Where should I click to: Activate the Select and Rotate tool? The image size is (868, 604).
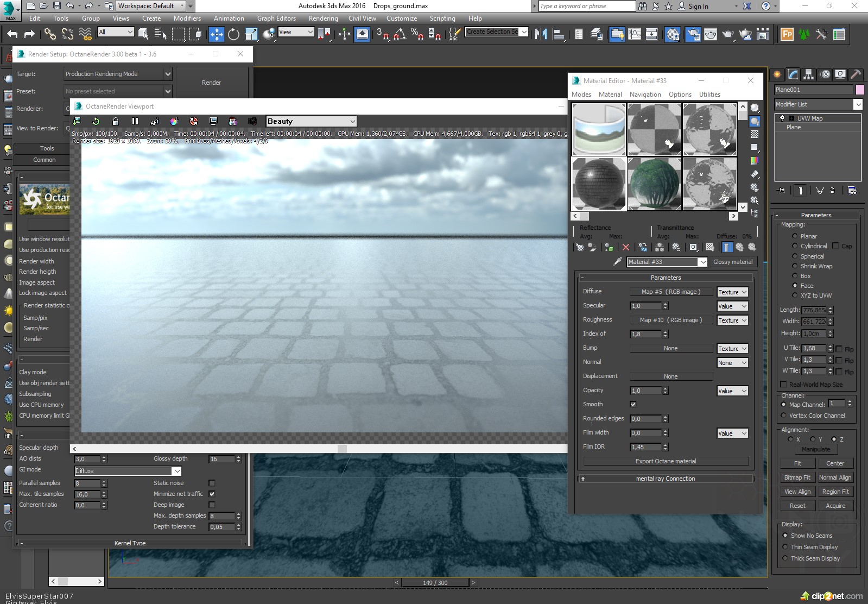coord(233,34)
